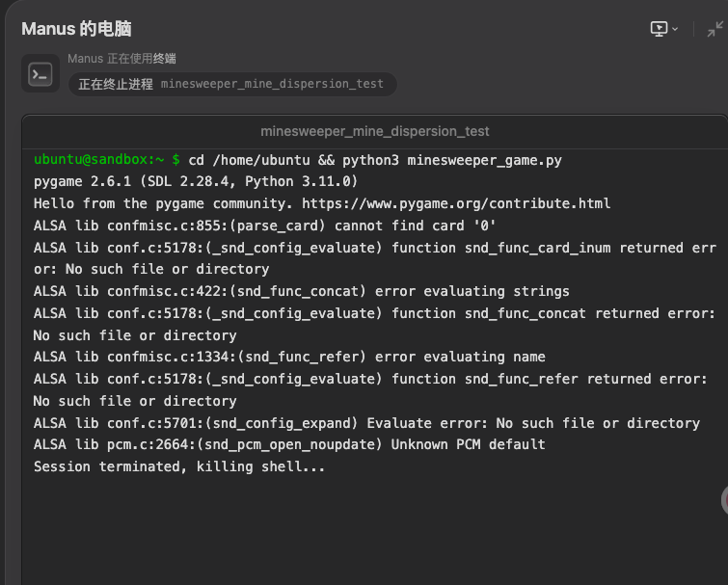
Task: Open the pygame.org contribute.html URL
Action: (456, 203)
